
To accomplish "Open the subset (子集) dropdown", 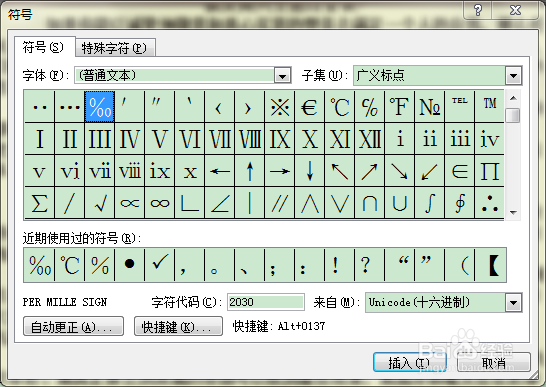I will click(x=513, y=76).
